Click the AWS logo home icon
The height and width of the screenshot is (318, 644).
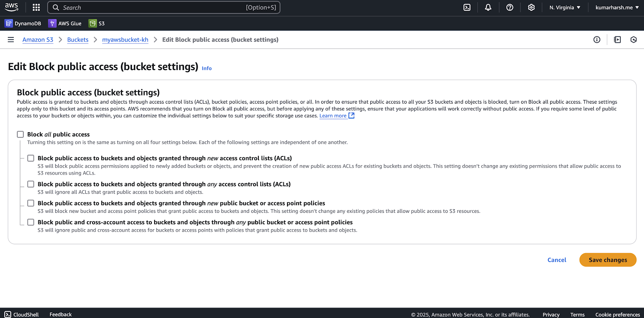point(11,7)
